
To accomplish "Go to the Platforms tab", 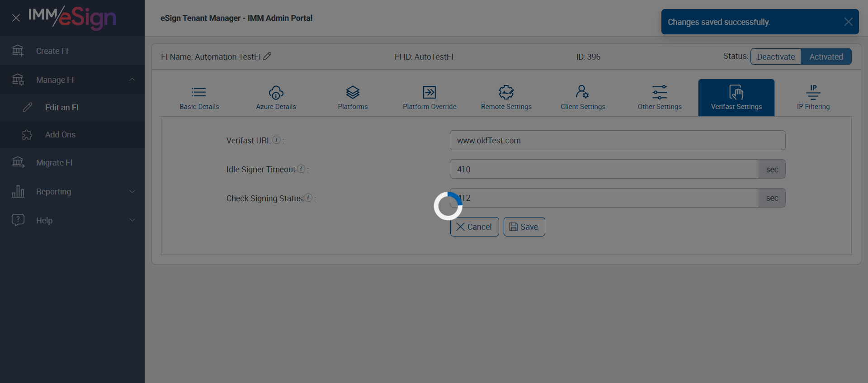I will [x=353, y=98].
